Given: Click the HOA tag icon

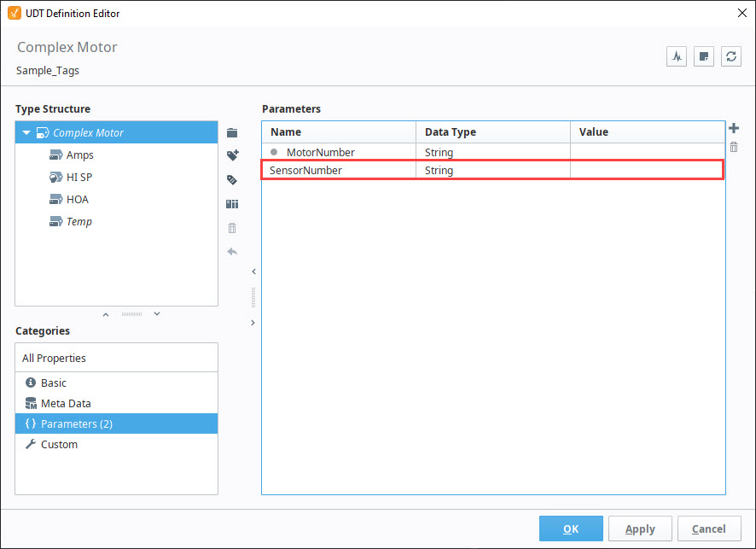Looking at the screenshot, I should pyautogui.click(x=56, y=199).
